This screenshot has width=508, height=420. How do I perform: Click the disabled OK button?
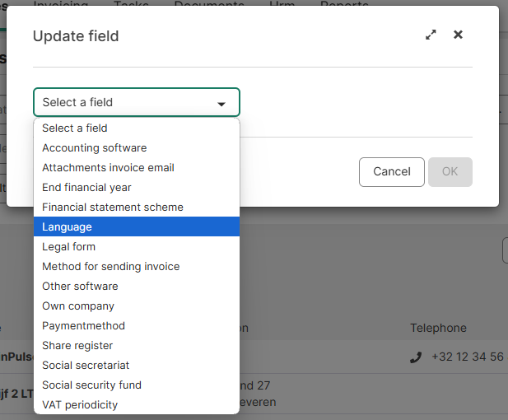pos(450,172)
